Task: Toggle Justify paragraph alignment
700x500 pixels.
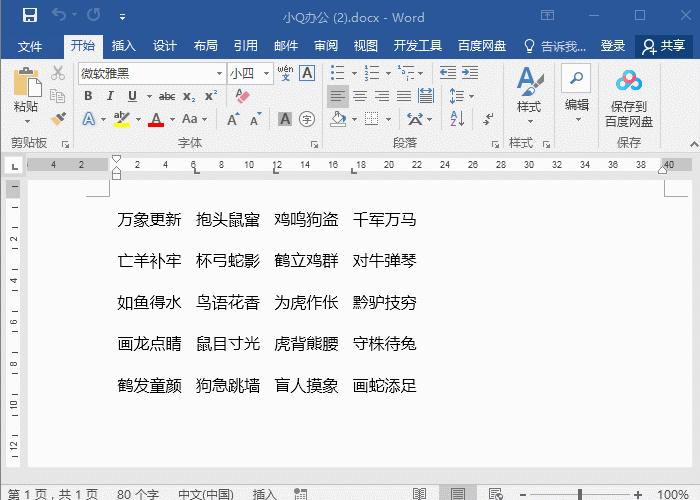Action: (404, 96)
